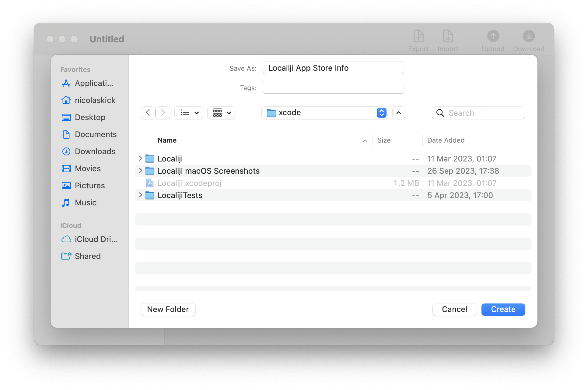Screen dimensions: 588x390
Task: Select Documents in the sidebar
Action: [89, 134]
